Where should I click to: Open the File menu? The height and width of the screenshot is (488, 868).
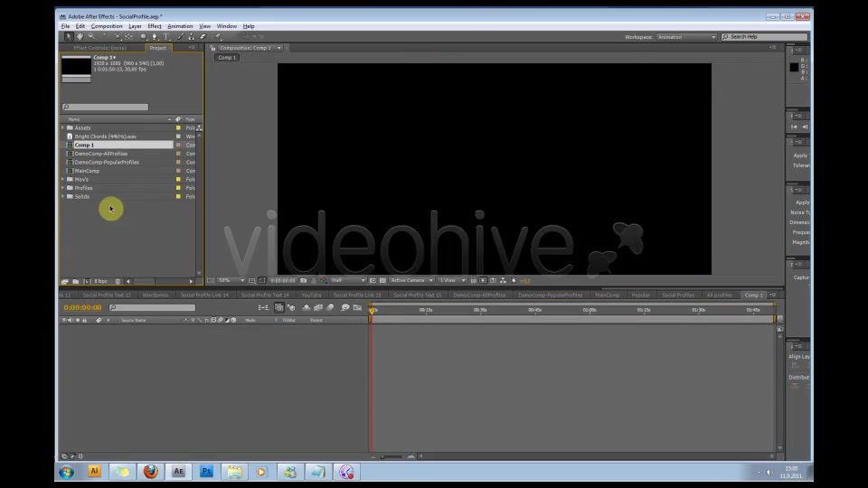(x=65, y=26)
